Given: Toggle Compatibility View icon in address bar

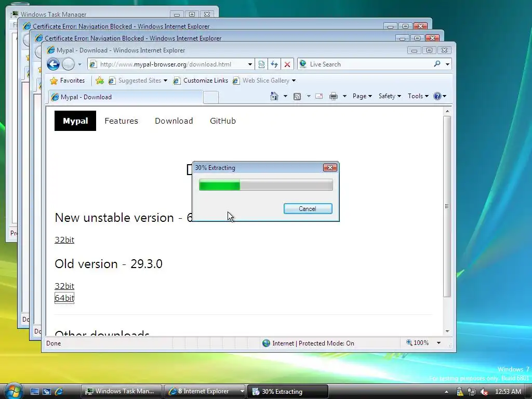Looking at the screenshot, I should (x=262, y=64).
